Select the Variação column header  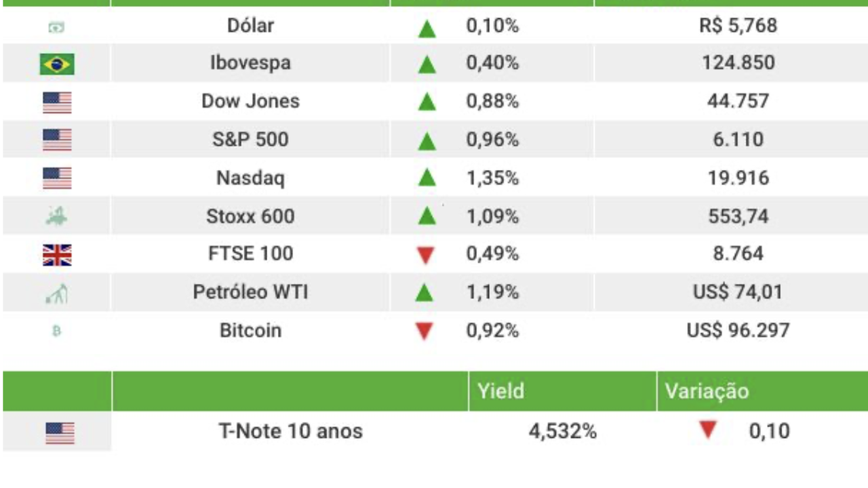(707, 391)
